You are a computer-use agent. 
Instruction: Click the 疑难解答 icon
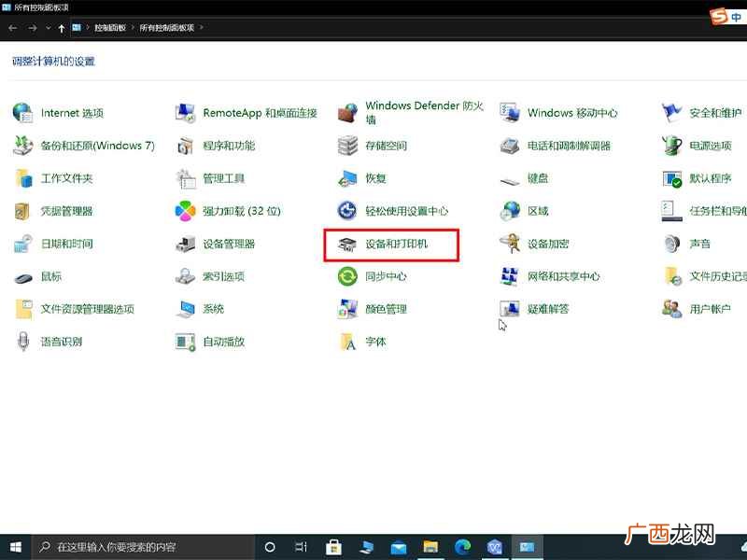click(510, 309)
